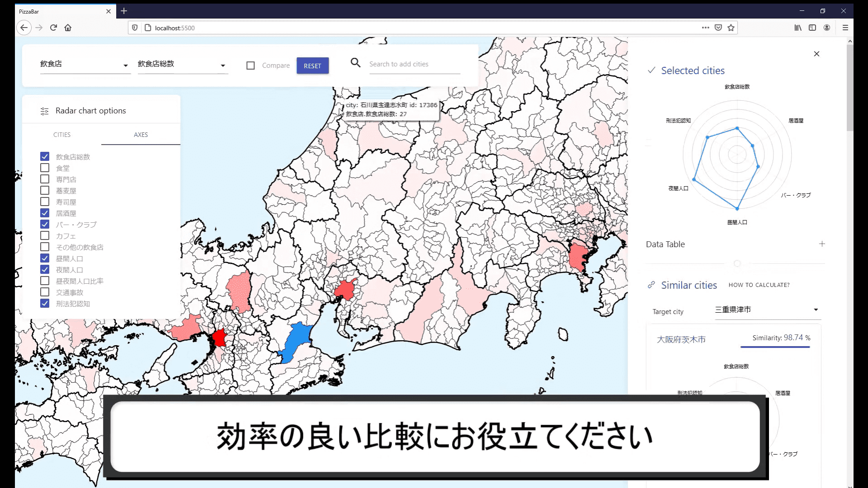This screenshot has height=488, width=868.
Task: Open HOW TO CALCULATE? link
Action: (x=759, y=285)
